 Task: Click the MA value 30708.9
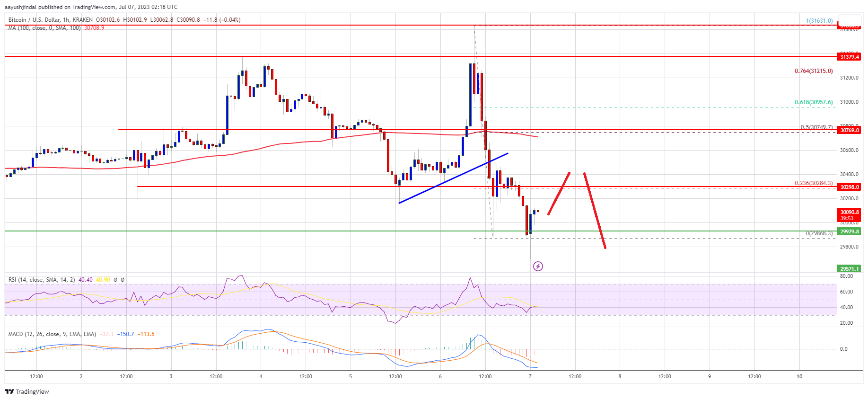94,28
